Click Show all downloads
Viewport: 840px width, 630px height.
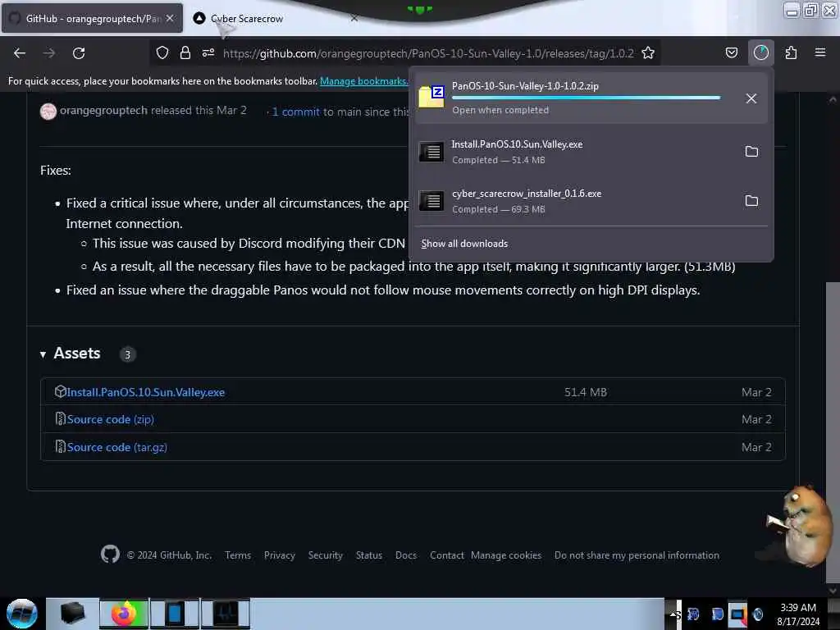click(x=464, y=244)
